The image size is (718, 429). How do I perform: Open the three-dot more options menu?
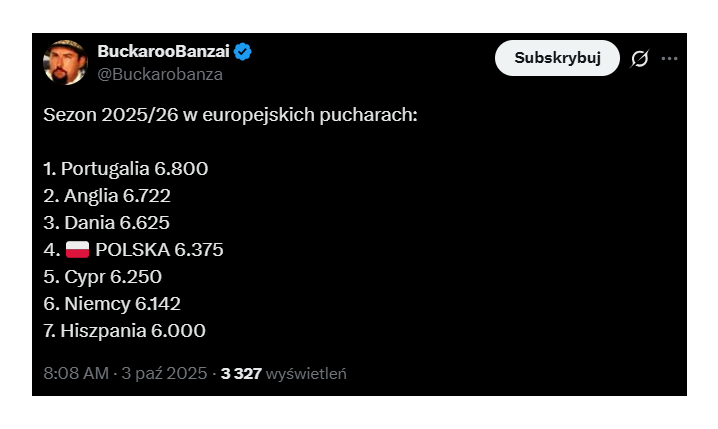click(669, 59)
